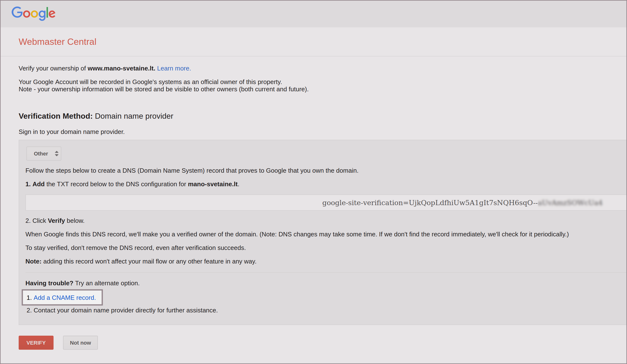Click the up-down arrows on provider selector
Screen dimensions: 627x364
click(x=57, y=154)
